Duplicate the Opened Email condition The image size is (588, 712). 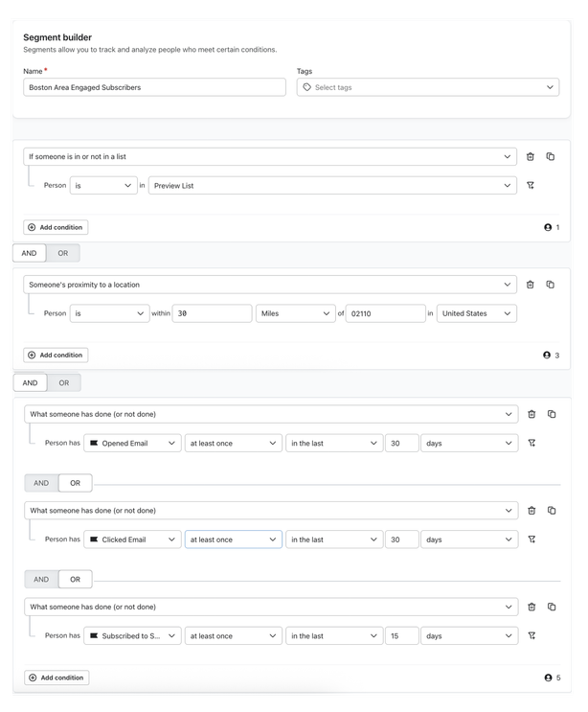pyautogui.click(x=552, y=414)
